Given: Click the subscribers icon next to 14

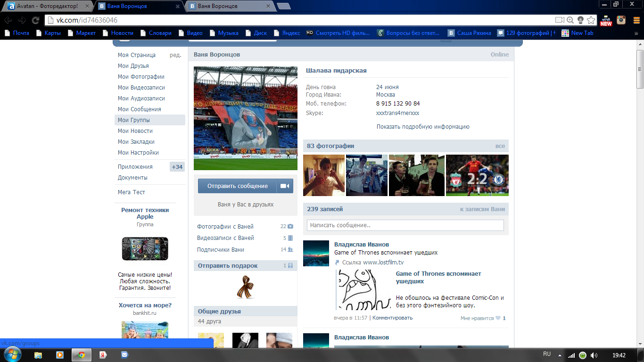Looking at the screenshot, I should pyautogui.click(x=290, y=250).
